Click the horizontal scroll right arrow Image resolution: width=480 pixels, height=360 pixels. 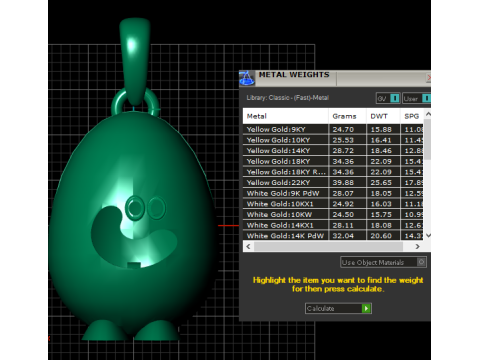tap(417, 246)
